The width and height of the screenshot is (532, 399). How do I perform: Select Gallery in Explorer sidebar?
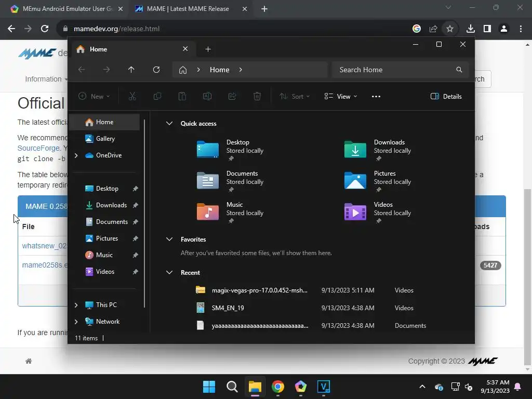click(x=105, y=138)
